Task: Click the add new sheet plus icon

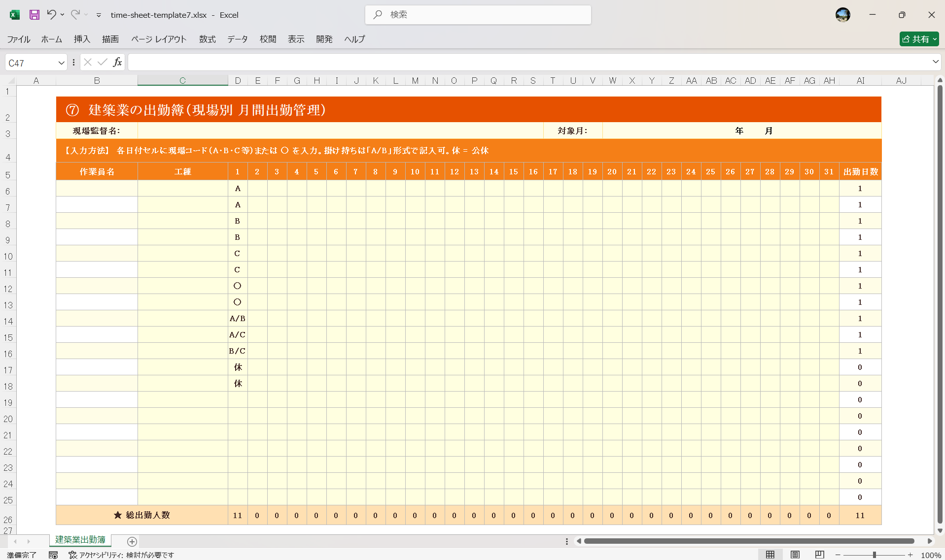Action: 132,541
